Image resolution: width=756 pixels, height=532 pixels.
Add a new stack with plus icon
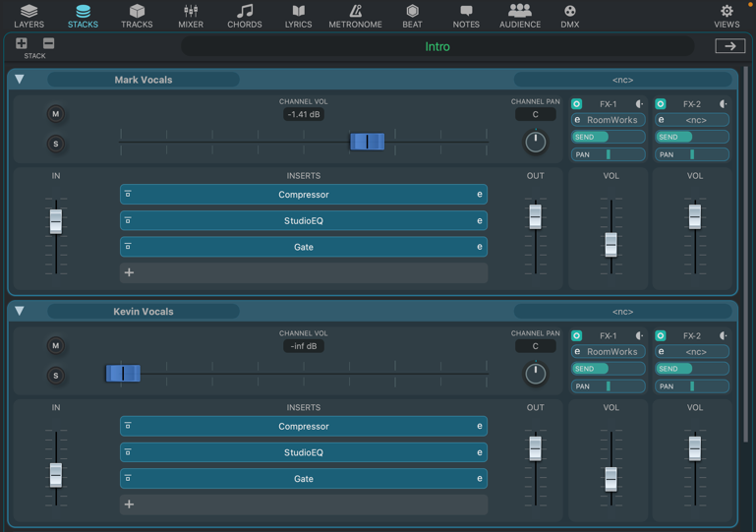(22, 43)
